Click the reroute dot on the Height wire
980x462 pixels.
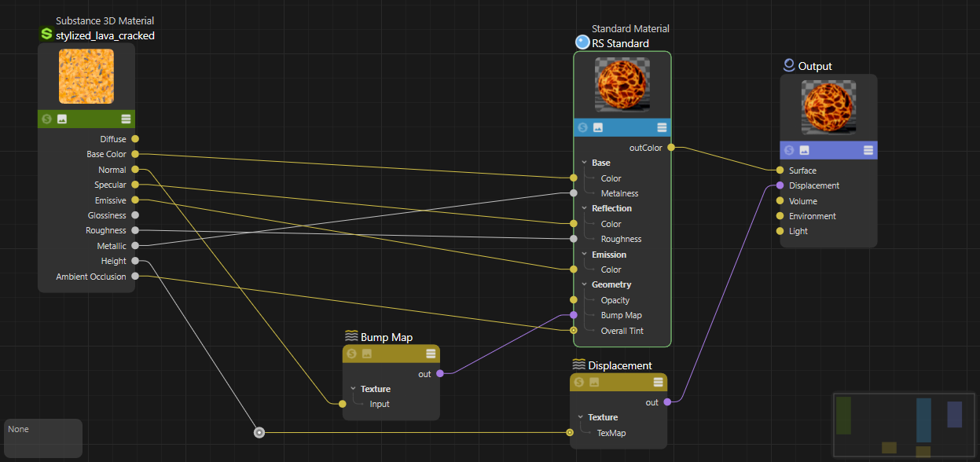259,432
